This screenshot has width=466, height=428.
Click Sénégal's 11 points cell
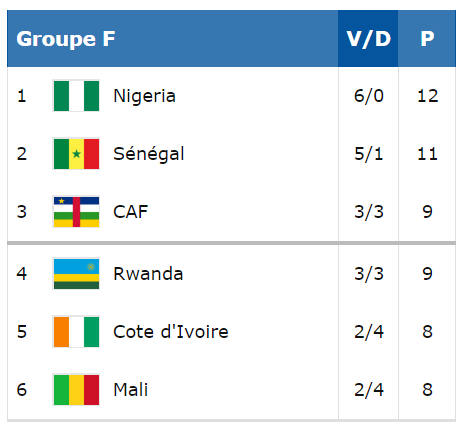point(427,154)
